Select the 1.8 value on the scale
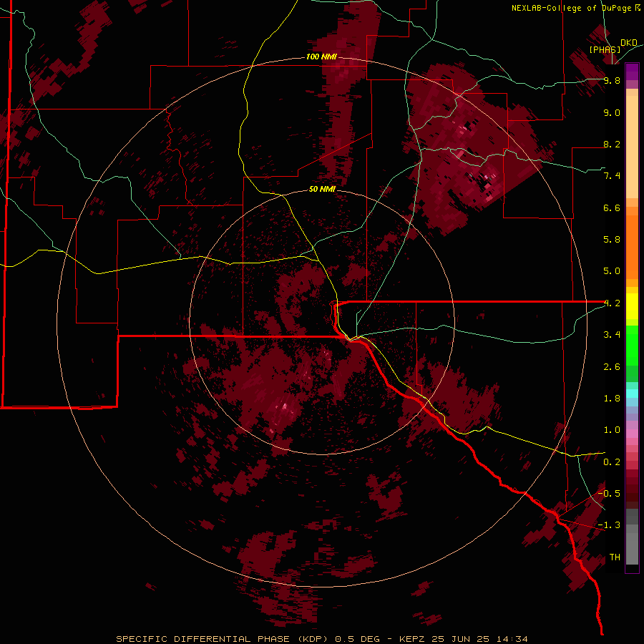644x644 pixels. pos(612,399)
